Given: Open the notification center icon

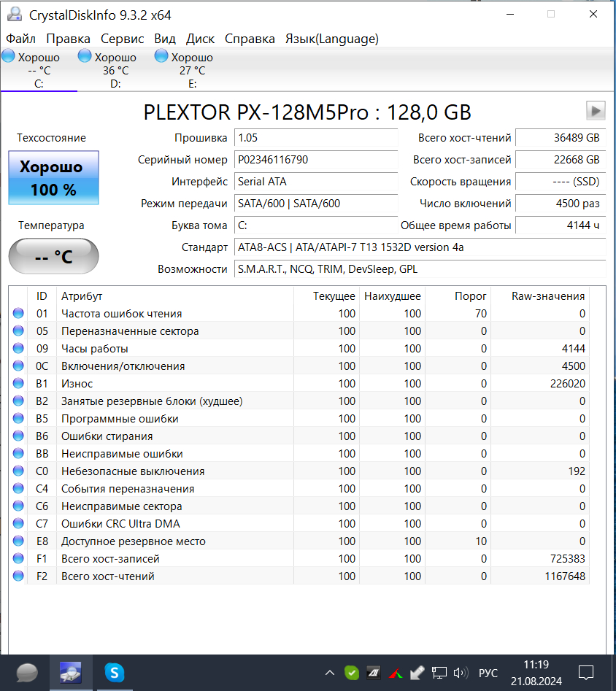Looking at the screenshot, I should pos(586,673).
